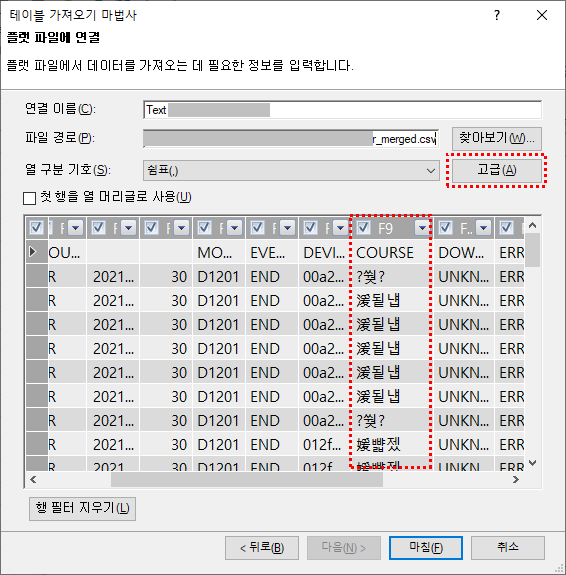The height and width of the screenshot is (575, 566).
Task: Select the OU... cell
Action: point(66,252)
